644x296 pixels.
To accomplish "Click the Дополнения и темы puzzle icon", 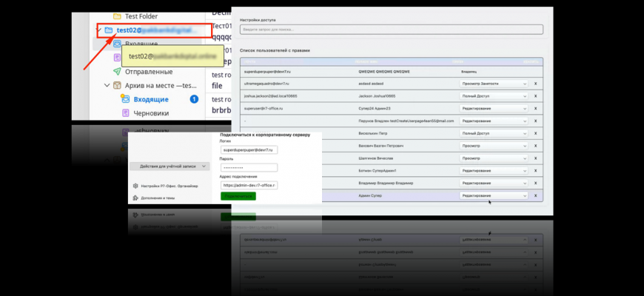I will point(135,198).
